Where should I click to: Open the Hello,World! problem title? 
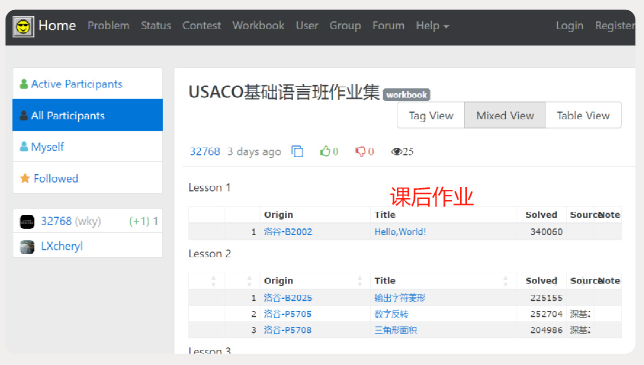pos(400,232)
